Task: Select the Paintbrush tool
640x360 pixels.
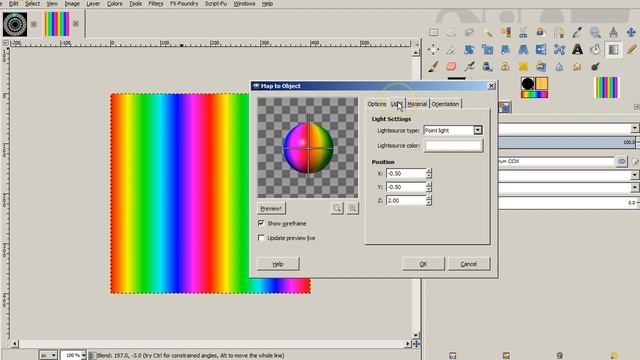Action: 433,67
